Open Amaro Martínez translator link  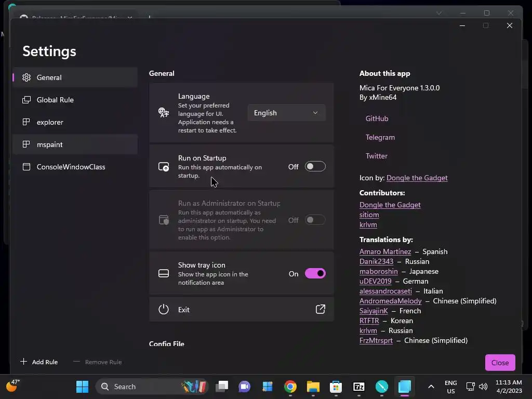pos(385,252)
